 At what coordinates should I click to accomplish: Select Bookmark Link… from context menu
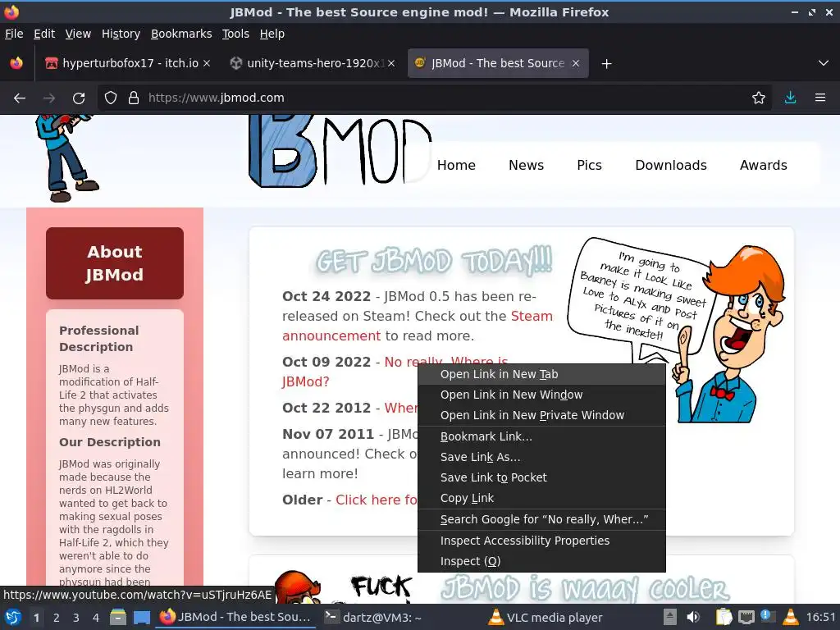(541, 436)
